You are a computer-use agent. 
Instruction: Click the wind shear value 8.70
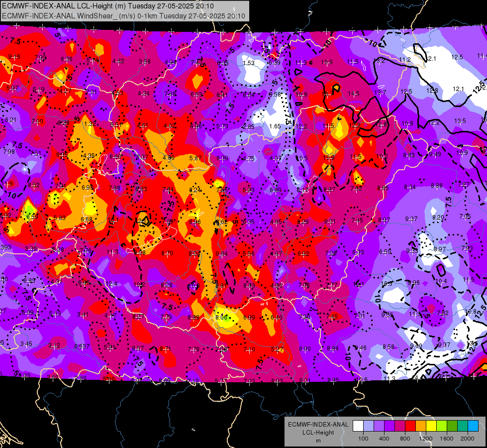[x=167, y=253]
